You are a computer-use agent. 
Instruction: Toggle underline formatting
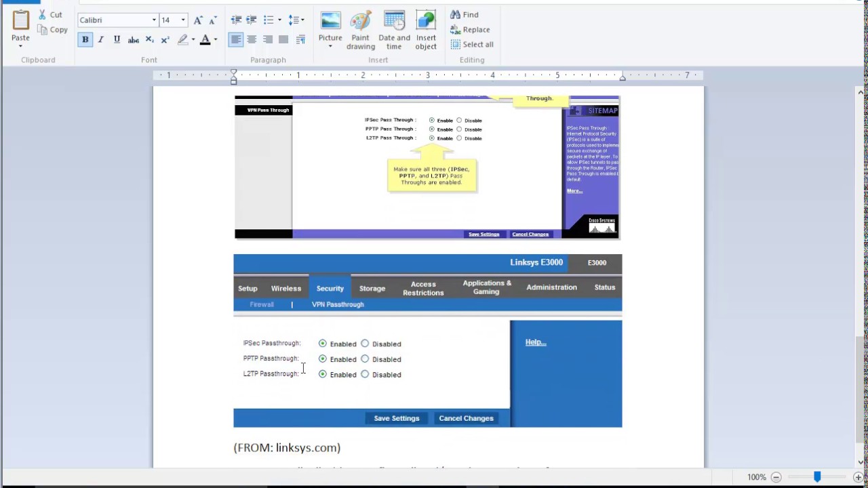point(117,40)
